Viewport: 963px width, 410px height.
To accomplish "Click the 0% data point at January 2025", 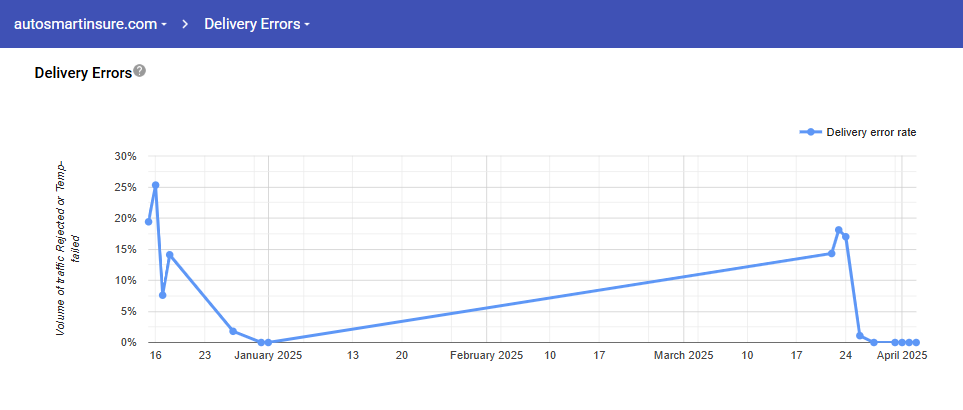I will tap(268, 342).
